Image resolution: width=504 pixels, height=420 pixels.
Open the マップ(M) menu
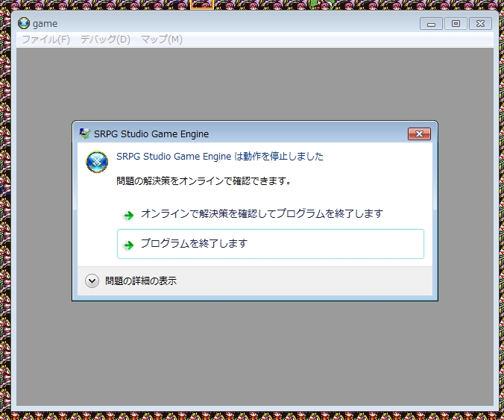coord(162,40)
